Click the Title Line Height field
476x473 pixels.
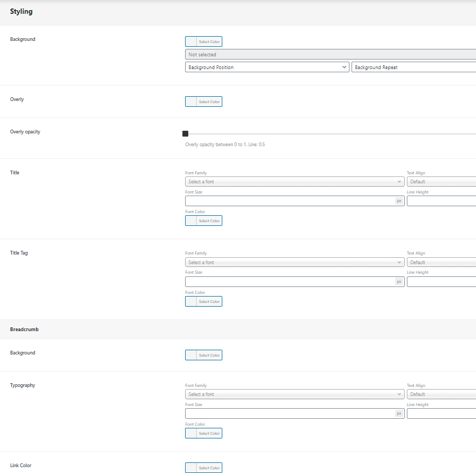point(441,201)
